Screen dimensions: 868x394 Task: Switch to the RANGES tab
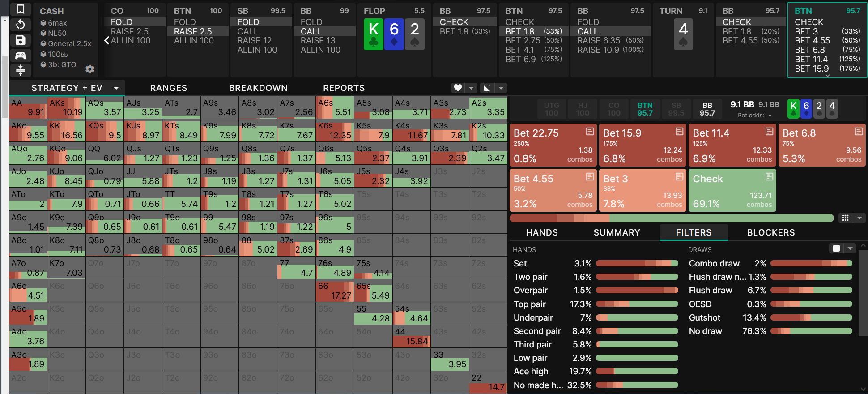click(169, 88)
